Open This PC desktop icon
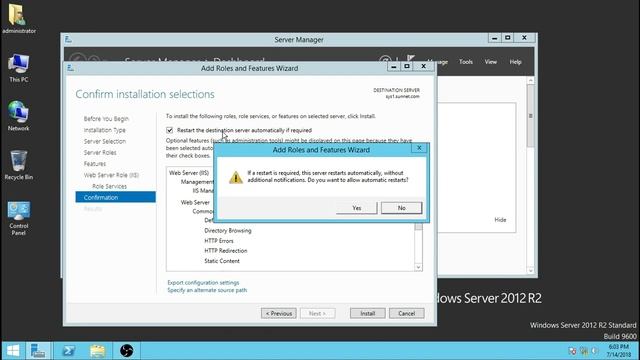This screenshot has height=360, width=640. 18,68
